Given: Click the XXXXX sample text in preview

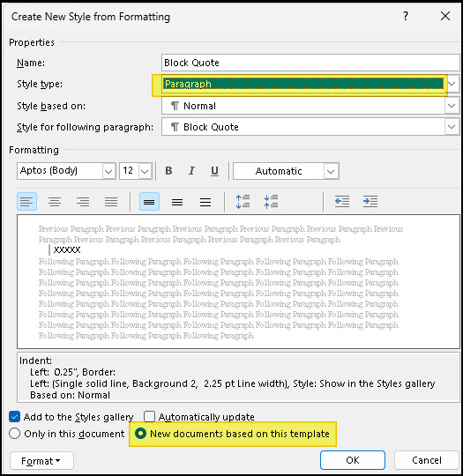Looking at the screenshot, I should pyautogui.click(x=67, y=249).
